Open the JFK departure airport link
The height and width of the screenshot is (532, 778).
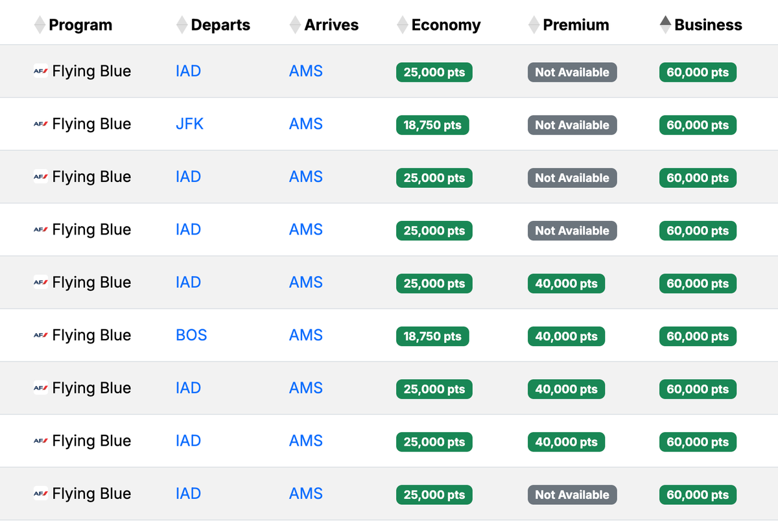(189, 124)
